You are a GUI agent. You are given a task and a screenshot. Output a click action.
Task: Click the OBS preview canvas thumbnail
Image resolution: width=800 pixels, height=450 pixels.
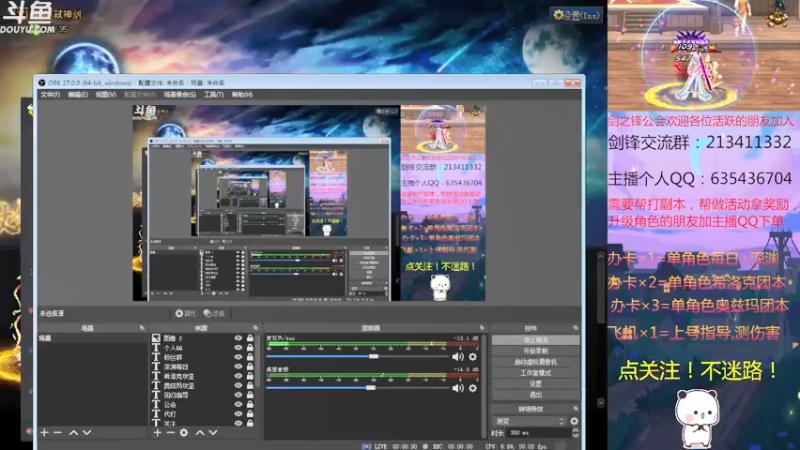pos(309,203)
